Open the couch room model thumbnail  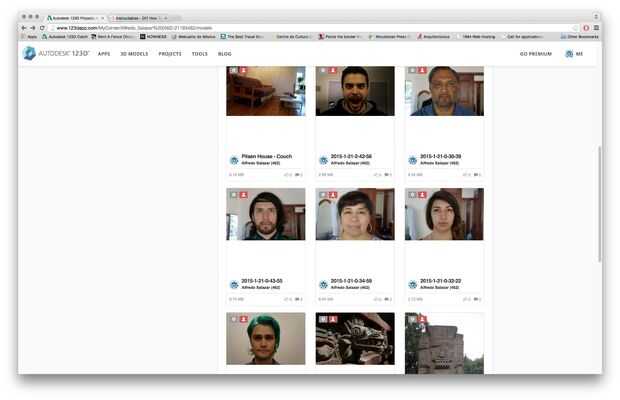[266, 91]
